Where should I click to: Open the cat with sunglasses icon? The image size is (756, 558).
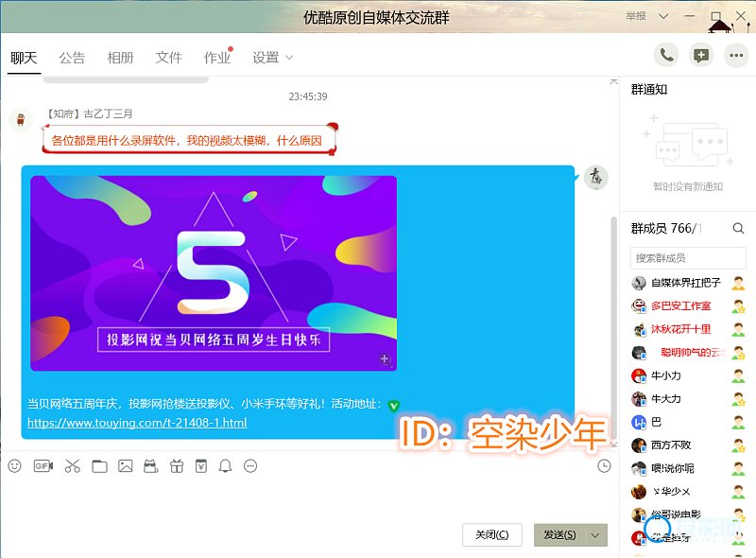151,466
